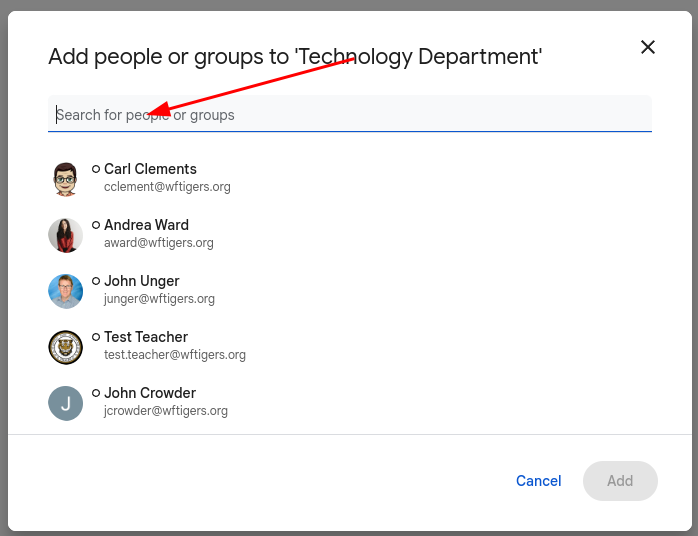Click the dialog title 'Technology Department'

418,57
